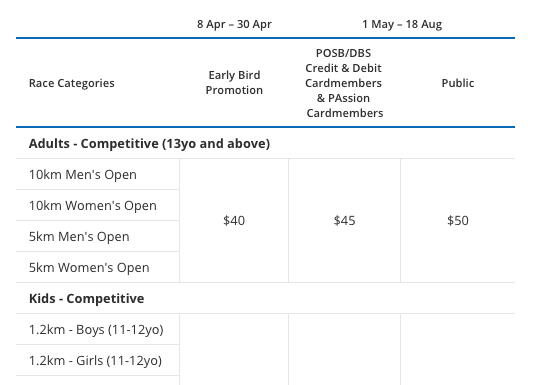Click the $45 cardmembers price

344,221
